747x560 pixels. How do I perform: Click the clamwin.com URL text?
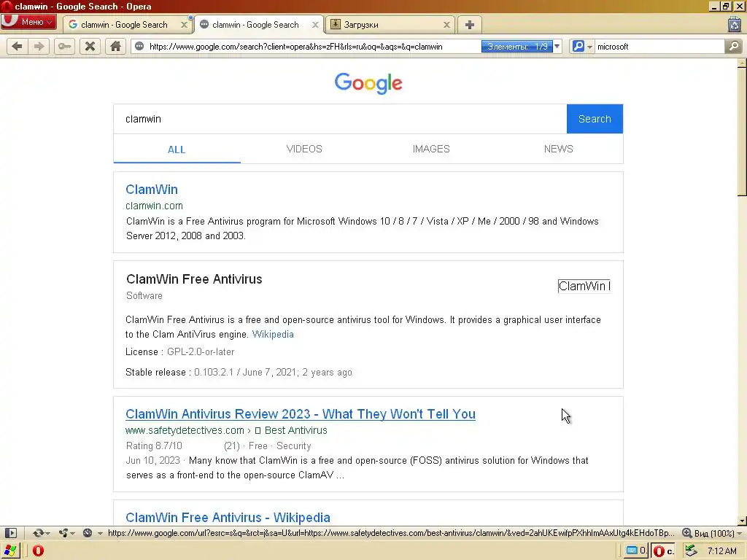[x=155, y=206]
